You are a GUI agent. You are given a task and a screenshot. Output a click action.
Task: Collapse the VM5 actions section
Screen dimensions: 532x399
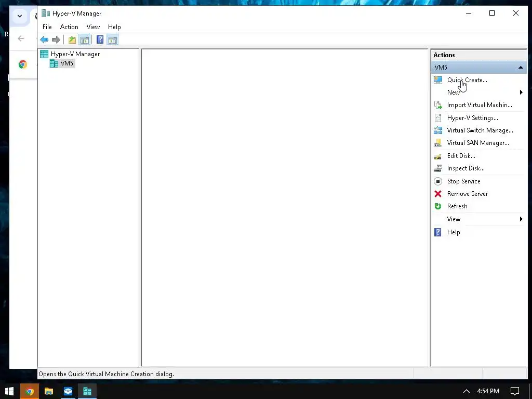click(521, 68)
